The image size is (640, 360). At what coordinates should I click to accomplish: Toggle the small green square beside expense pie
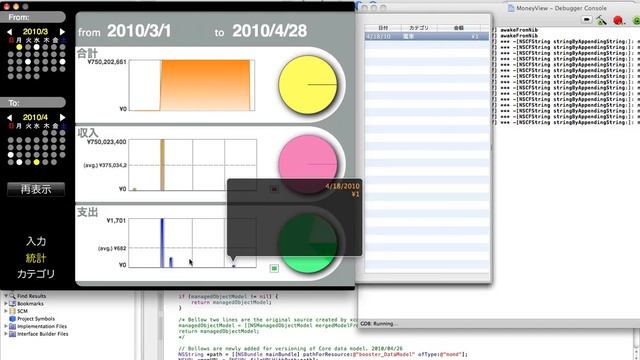(274, 268)
